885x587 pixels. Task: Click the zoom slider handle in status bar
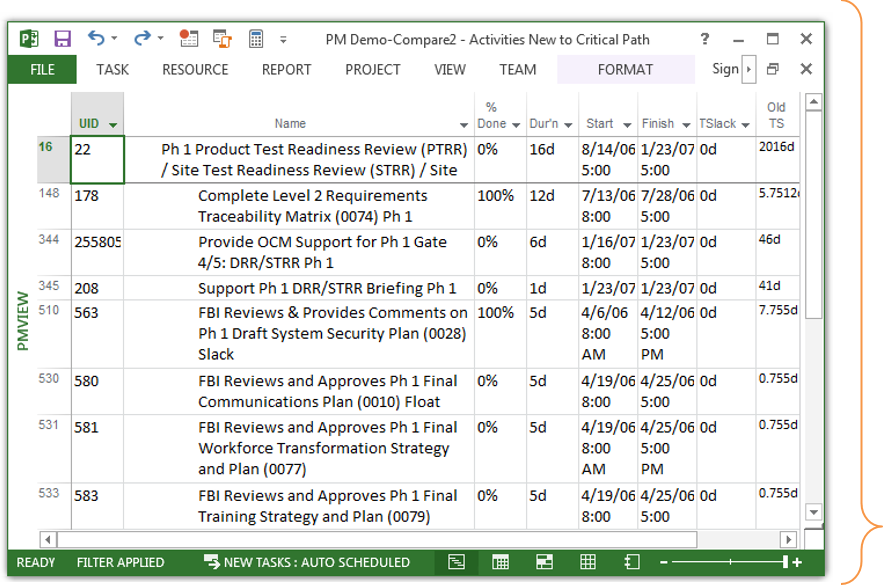(785, 562)
